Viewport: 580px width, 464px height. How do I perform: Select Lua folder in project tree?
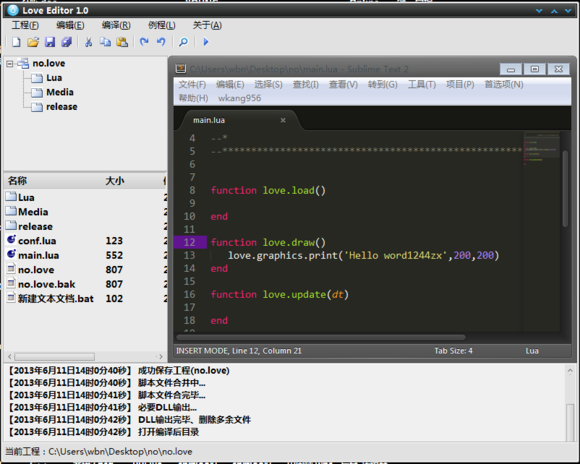(54, 78)
